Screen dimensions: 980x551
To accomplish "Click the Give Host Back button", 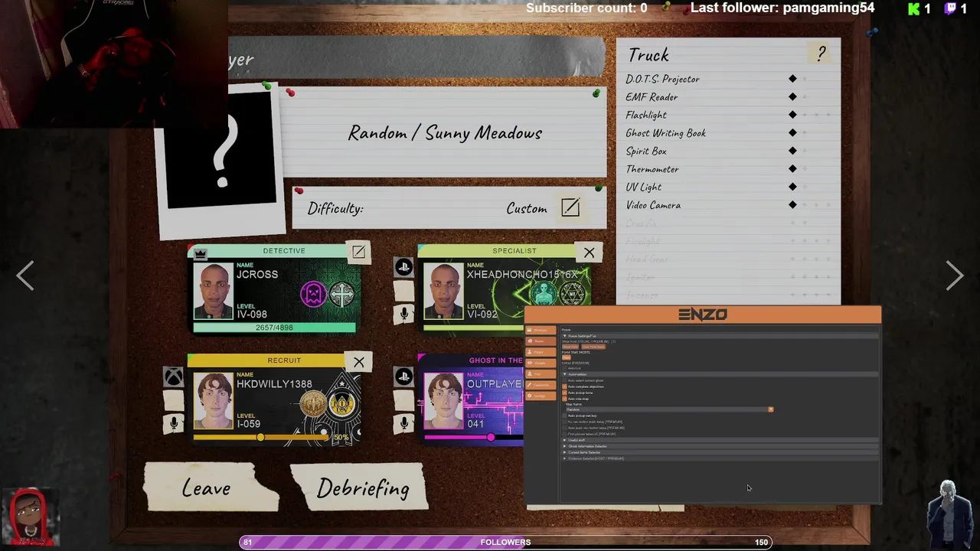I will pyautogui.click(x=593, y=347).
